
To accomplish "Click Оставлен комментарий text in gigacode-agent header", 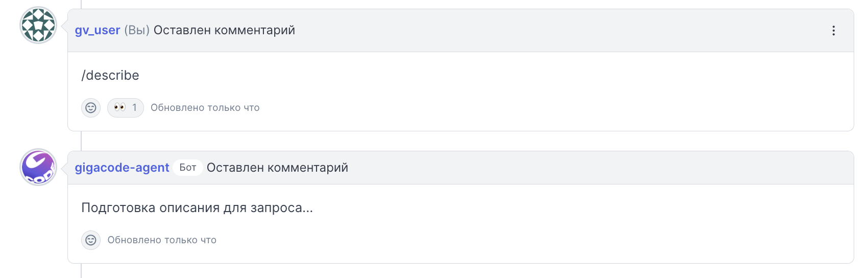I will click(277, 168).
